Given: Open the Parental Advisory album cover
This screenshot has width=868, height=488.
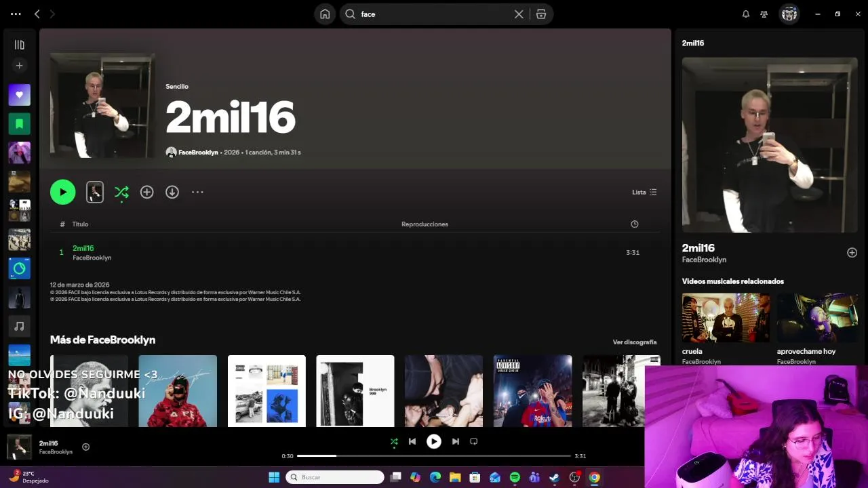Looking at the screenshot, I should tap(532, 391).
